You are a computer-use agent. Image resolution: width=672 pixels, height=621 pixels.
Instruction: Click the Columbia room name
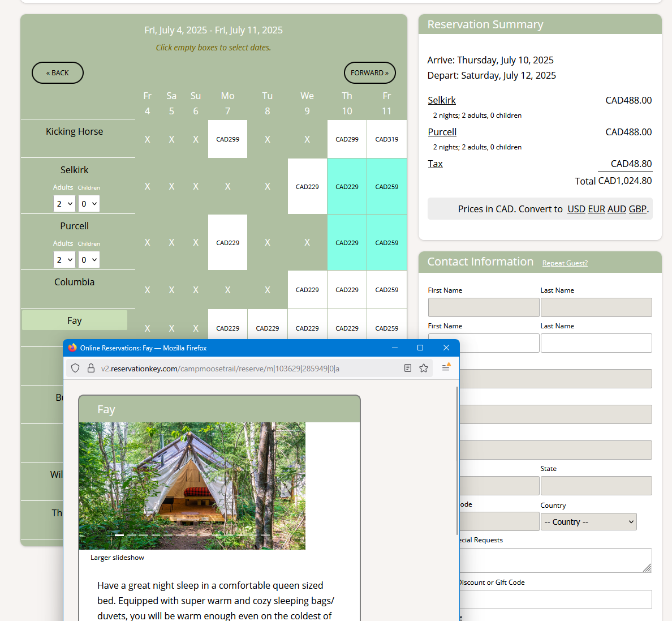pyautogui.click(x=75, y=282)
